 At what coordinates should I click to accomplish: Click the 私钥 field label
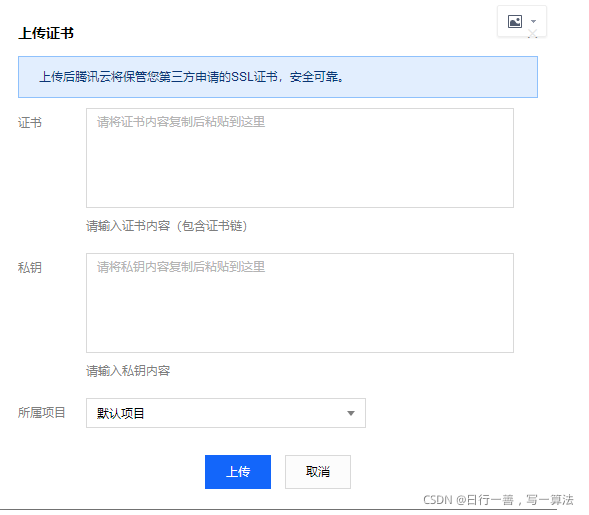click(30, 267)
